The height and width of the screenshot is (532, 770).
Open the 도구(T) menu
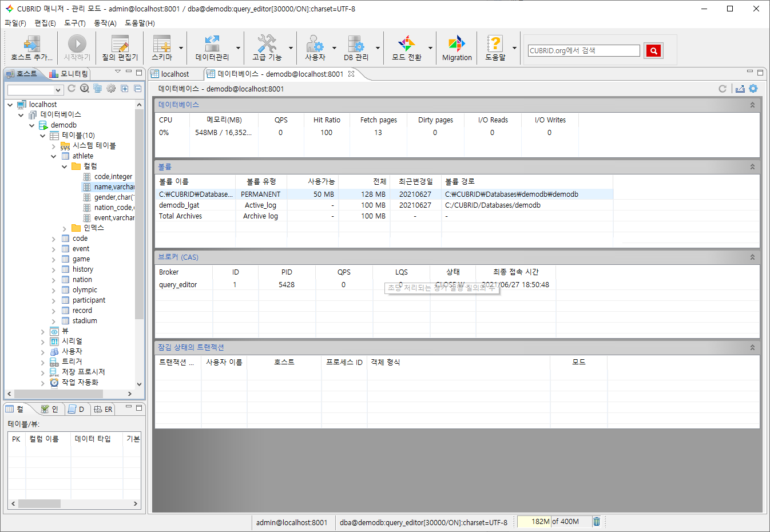pyautogui.click(x=75, y=23)
